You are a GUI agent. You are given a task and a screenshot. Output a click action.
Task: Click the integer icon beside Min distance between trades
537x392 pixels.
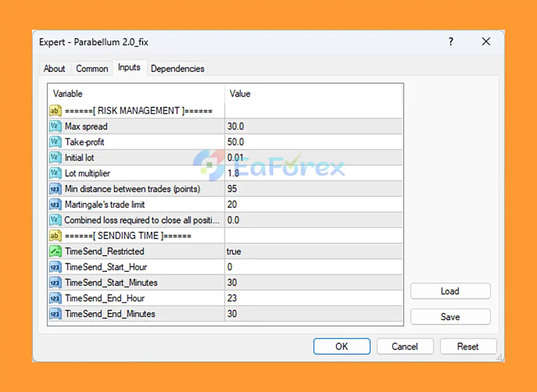pyautogui.click(x=55, y=189)
